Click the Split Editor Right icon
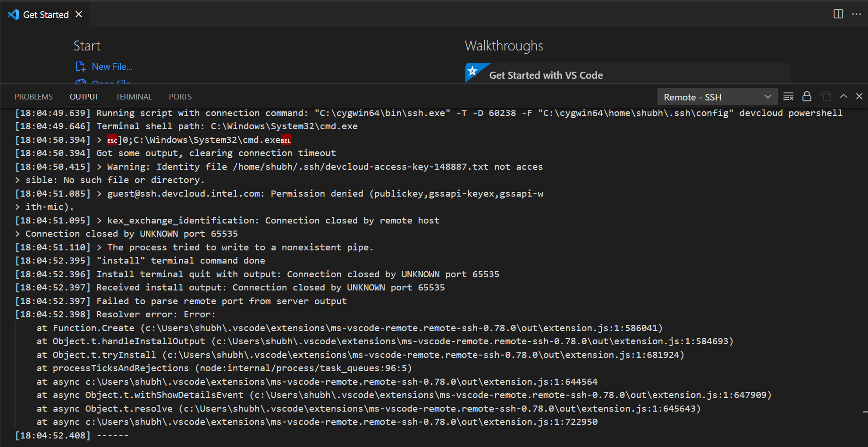This screenshot has width=868, height=447. (838, 14)
